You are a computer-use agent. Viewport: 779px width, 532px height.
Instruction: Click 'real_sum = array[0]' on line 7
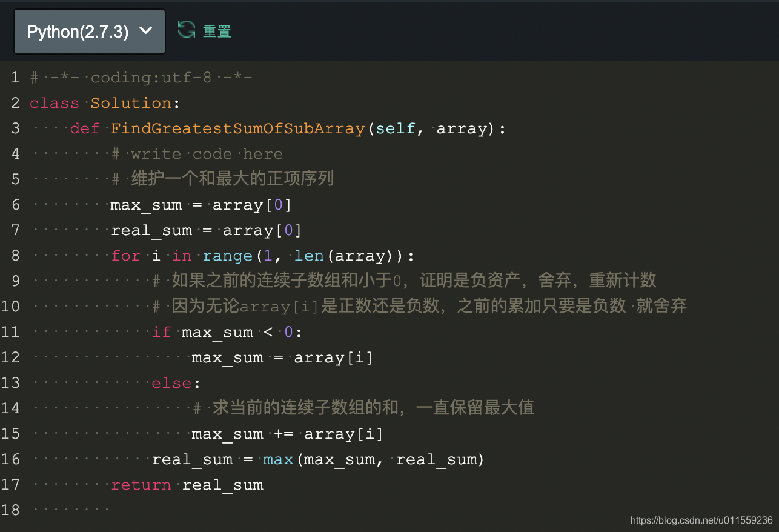coord(206,230)
